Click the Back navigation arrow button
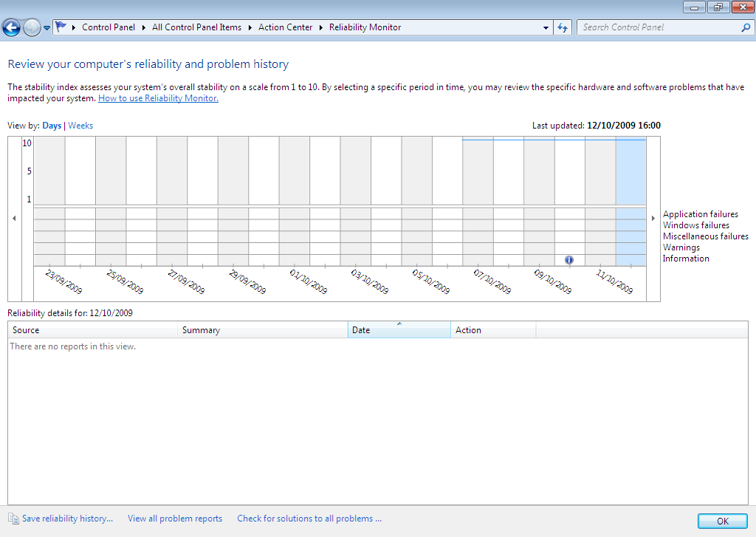756x537 pixels. click(x=11, y=28)
